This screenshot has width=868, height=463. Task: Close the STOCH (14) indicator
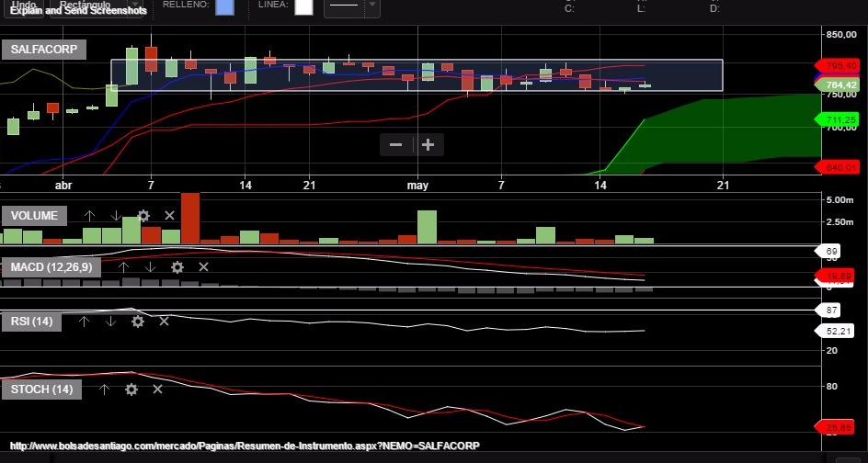click(x=157, y=390)
